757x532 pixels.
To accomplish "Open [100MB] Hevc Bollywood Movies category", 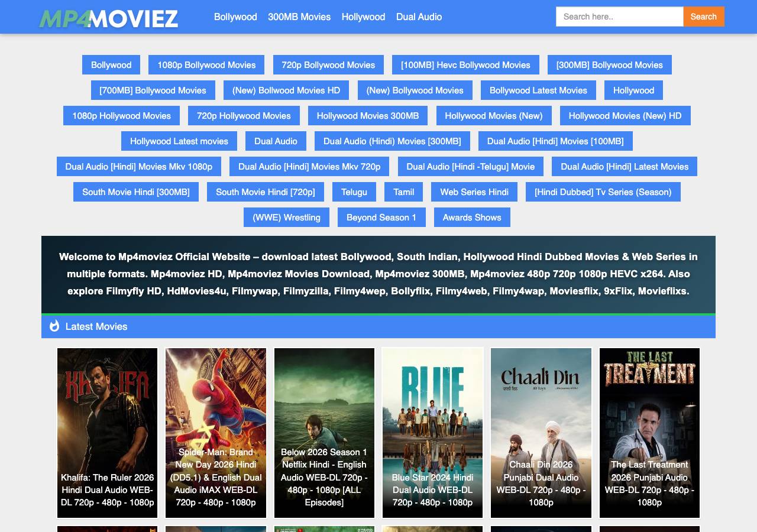I will pos(465,65).
